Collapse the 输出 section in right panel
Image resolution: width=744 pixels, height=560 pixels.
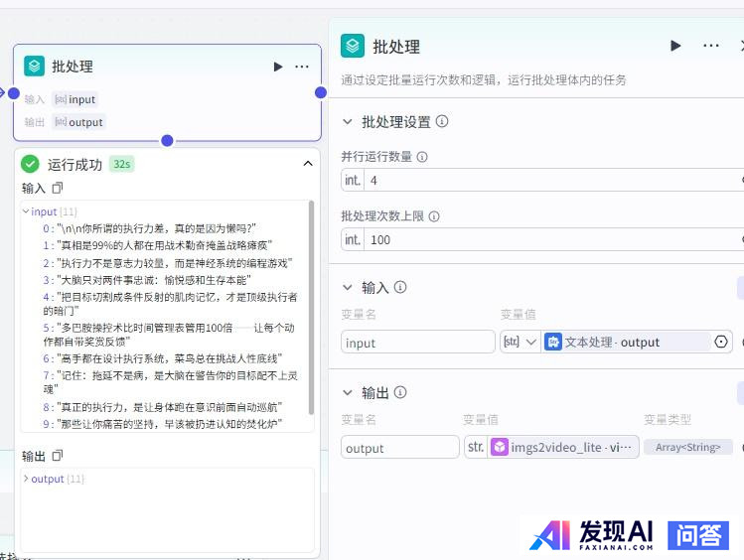pos(348,392)
